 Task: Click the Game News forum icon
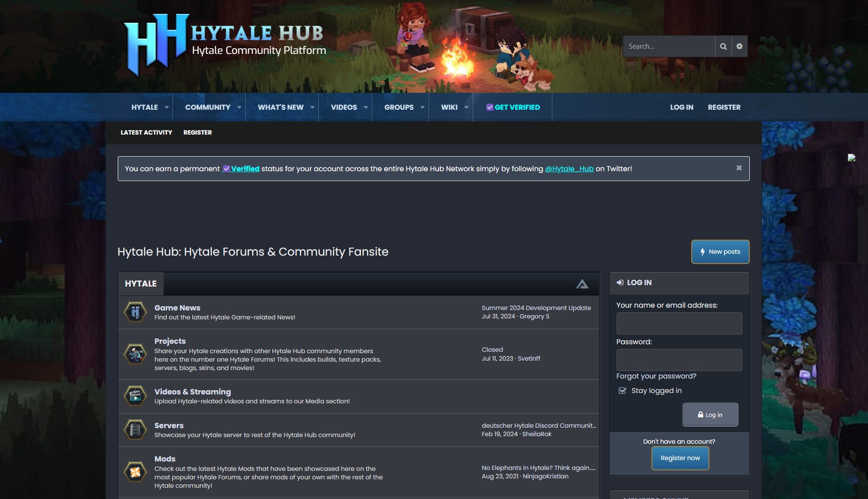pyautogui.click(x=135, y=312)
